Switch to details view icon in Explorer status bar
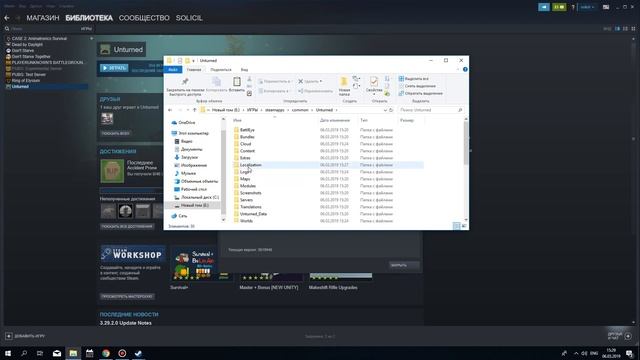640x360 pixels. [x=456, y=226]
